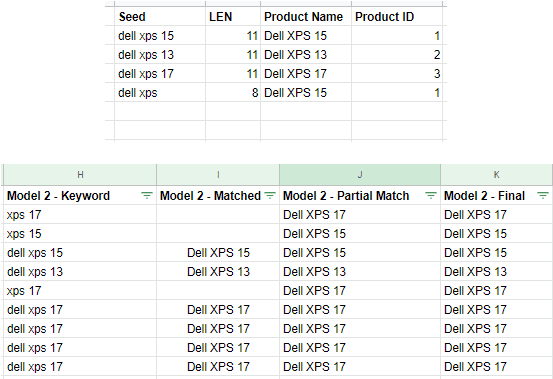
Task: Click the Product Name header cell
Action: pyautogui.click(x=306, y=17)
